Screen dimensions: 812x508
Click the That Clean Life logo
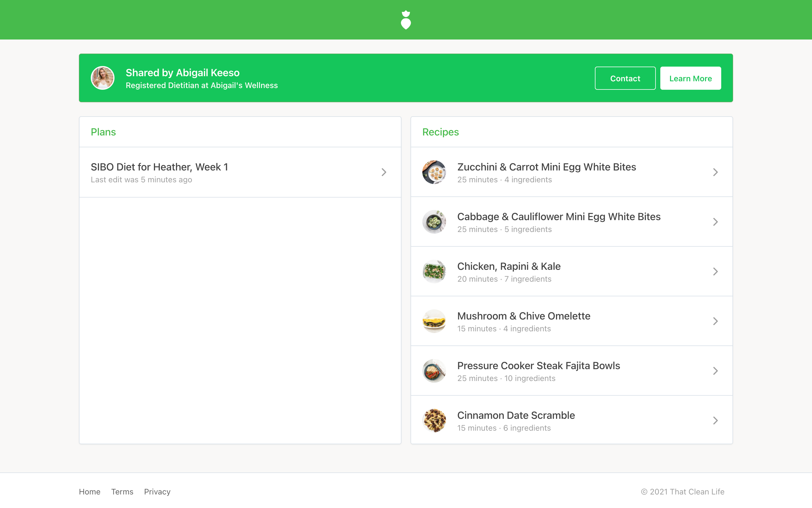coord(406,20)
